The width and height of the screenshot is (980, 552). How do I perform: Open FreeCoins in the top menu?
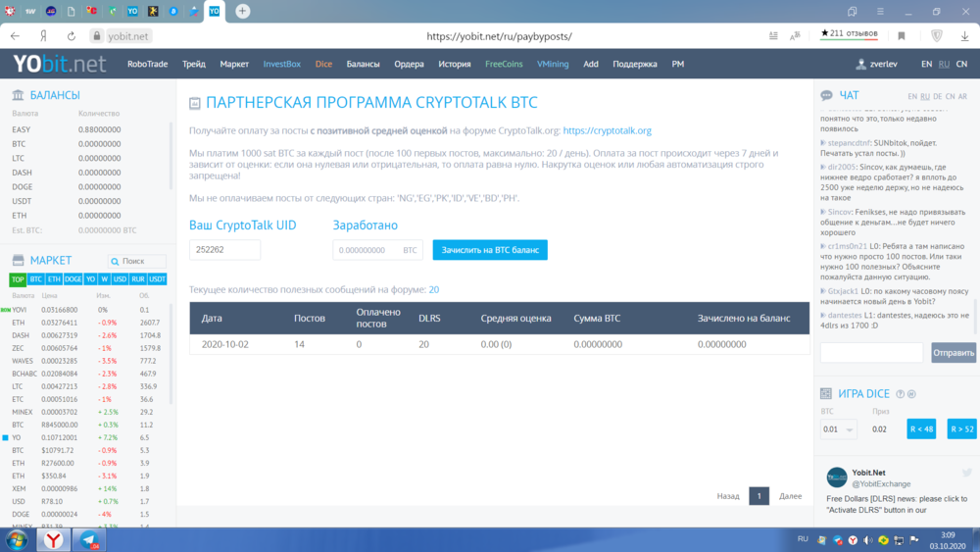(504, 64)
